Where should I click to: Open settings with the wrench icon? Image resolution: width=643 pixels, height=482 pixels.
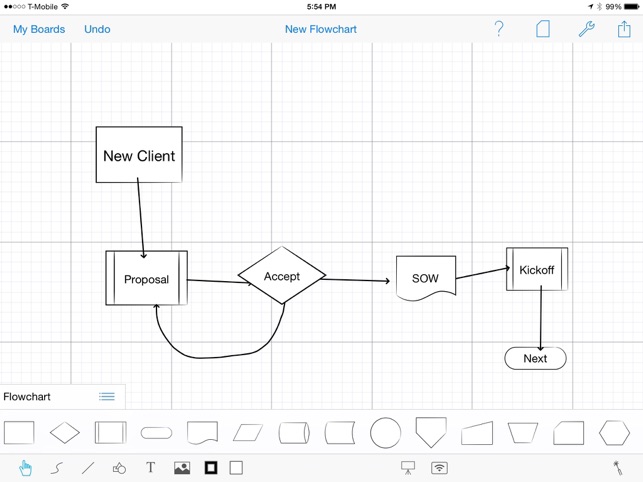point(586,29)
